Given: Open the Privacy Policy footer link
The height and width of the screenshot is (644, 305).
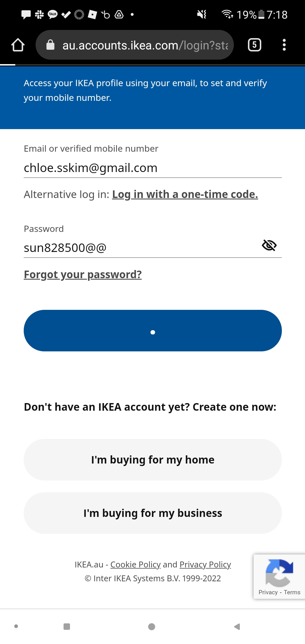Looking at the screenshot, I should (x=205, y=564).
